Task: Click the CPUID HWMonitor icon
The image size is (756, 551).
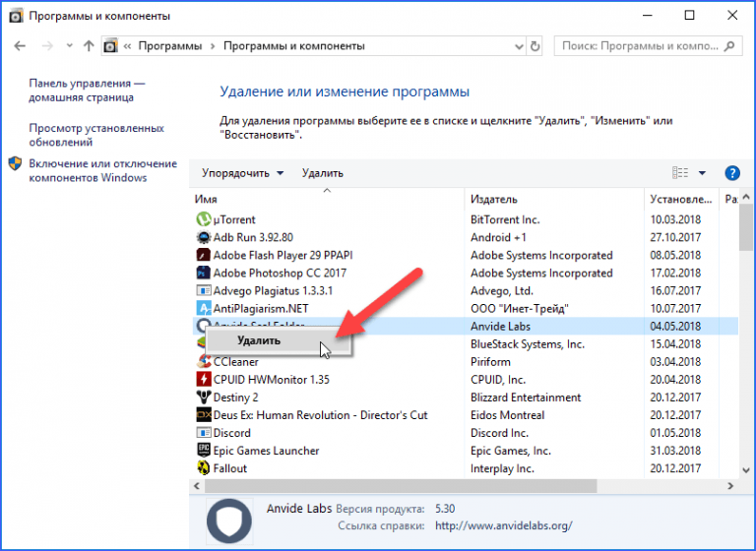Action: tap(204, 380)
